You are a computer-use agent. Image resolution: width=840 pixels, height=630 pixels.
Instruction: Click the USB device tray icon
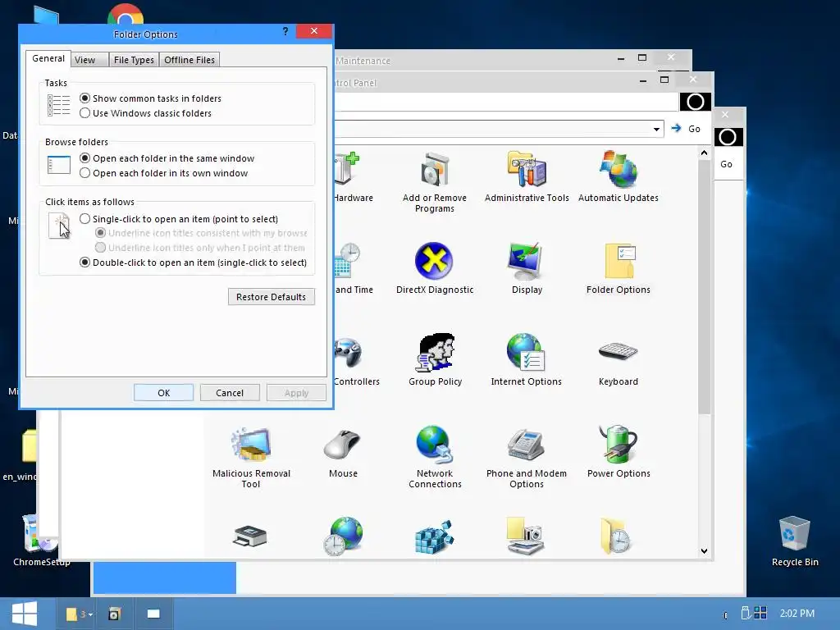(x=745, y=613)
